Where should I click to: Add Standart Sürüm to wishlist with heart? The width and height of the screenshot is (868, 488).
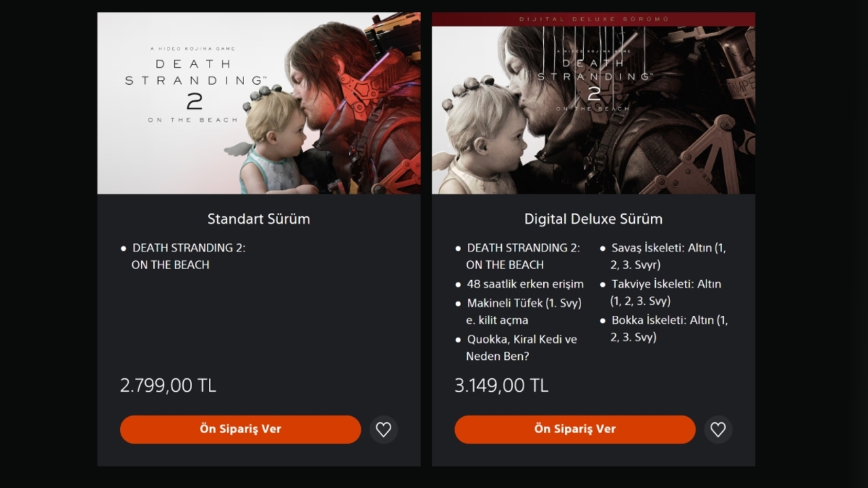384,430
